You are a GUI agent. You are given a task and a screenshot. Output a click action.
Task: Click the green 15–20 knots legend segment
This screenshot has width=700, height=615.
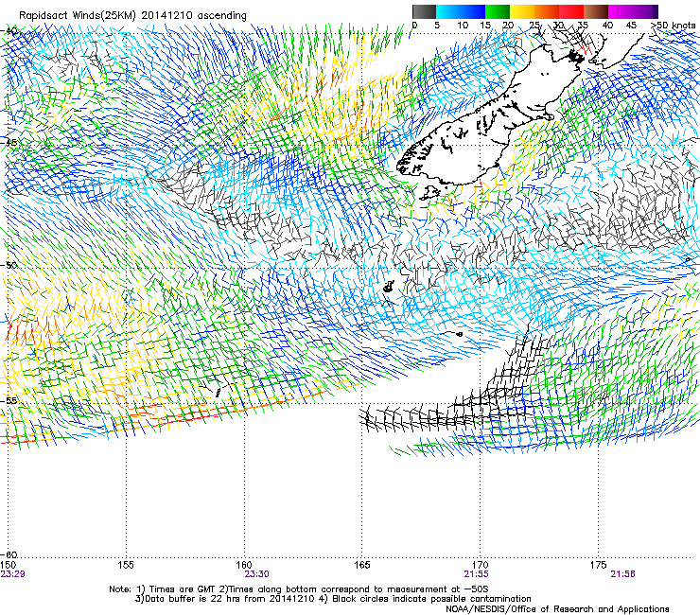(x=498, y=11)
